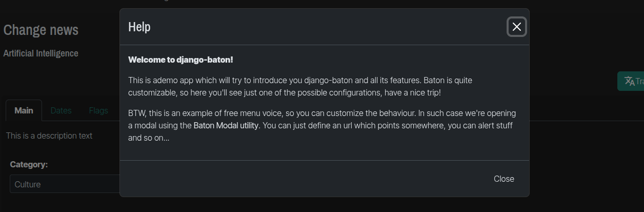644x212 pixels.
Task: Switch to the Main tab
Action: pos(24,110)
